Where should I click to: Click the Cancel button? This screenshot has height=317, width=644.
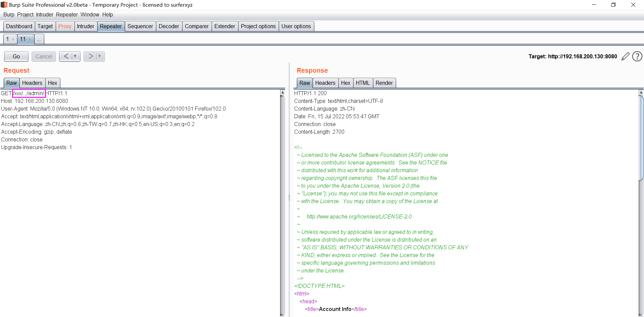pyautogui.click(x=44, y=56)
